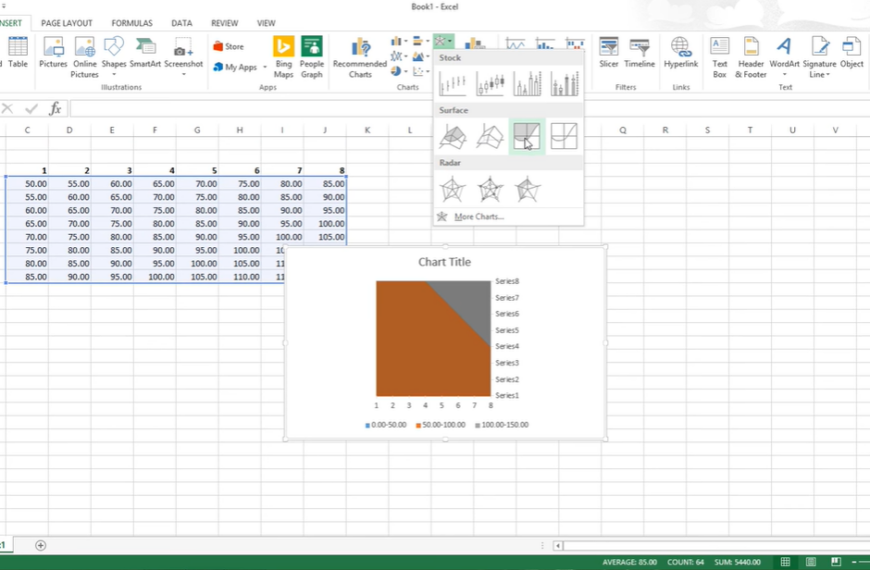This screenshot has height=570, width=870.
Task: Launch Bing Maps app
Action: [284, 57]
